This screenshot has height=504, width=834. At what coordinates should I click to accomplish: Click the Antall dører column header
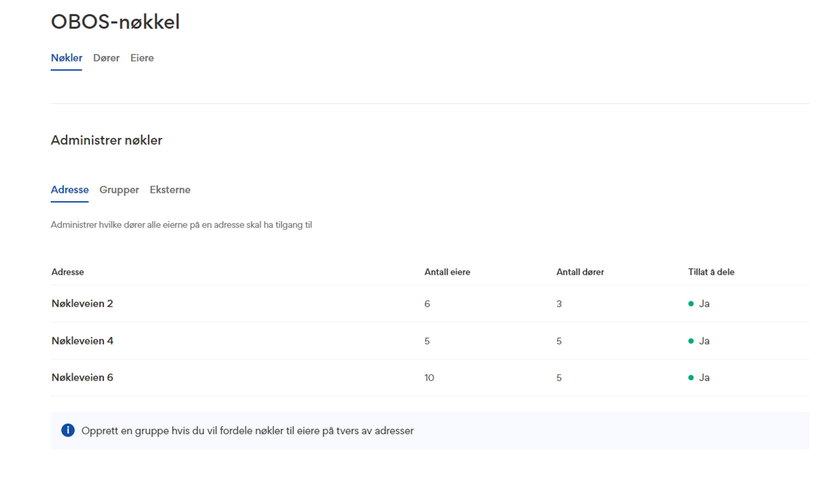pyautogui.click(x=579, y=272)
